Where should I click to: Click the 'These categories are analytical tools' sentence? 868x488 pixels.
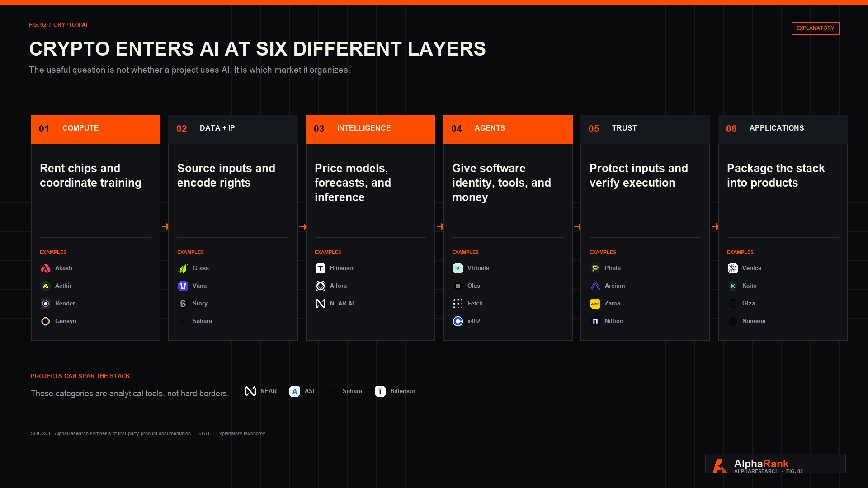pyautogui.click(x=130, y=394)
